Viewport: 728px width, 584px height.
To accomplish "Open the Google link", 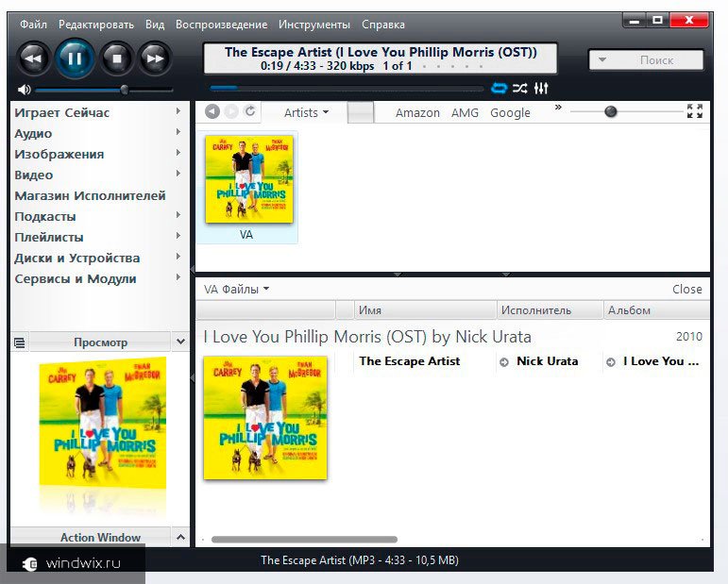I will pos(510,112).
